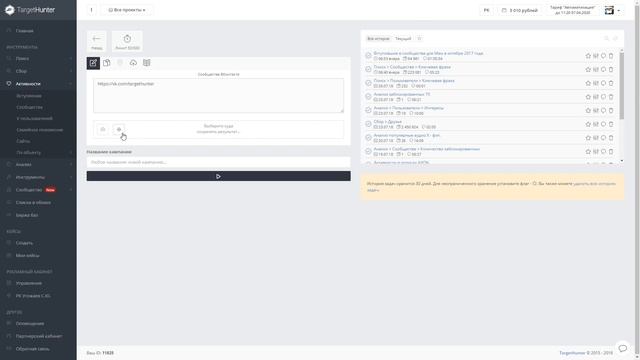The width and height of the screenshot is (640, 360).
Task: Open the small exclamation button in top bar
Action: (91, 10)
